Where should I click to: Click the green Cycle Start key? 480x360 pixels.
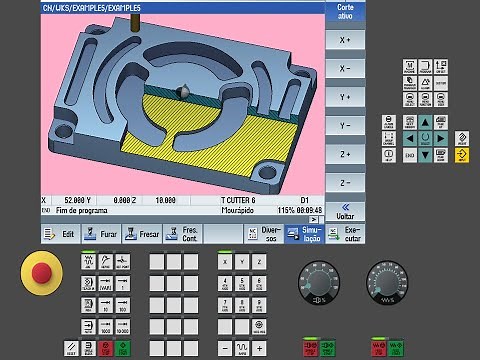[x=122, y=348]
